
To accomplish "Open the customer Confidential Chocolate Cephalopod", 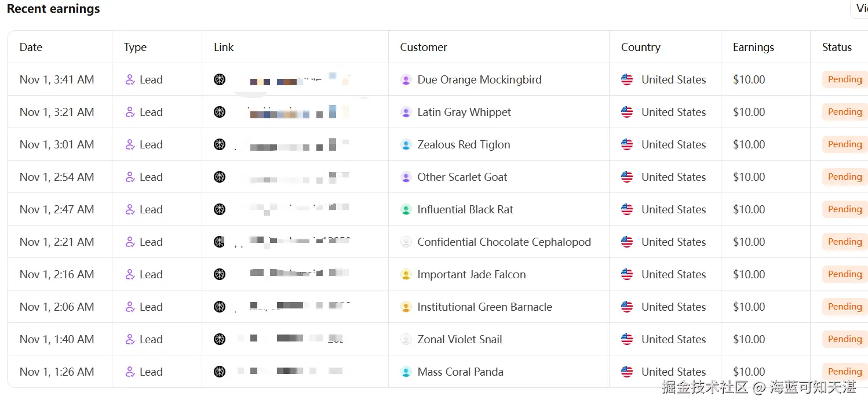I will click(504, 242).
